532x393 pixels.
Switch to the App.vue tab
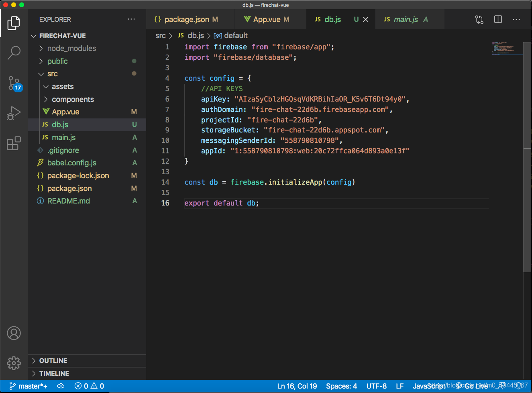click(271, 19)
